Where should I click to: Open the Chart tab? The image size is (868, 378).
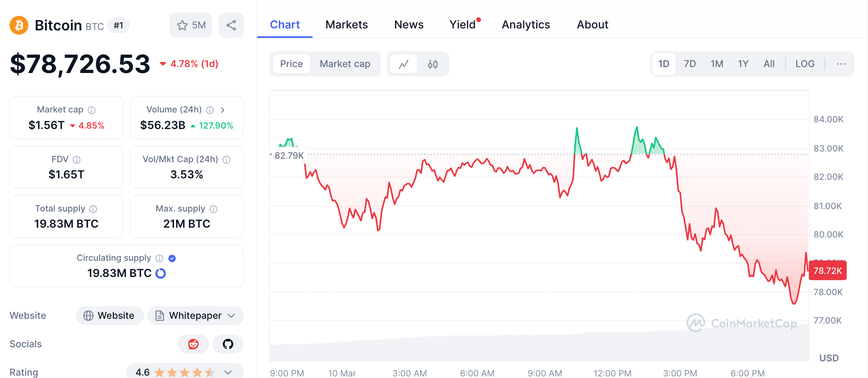click(x=285, y=24)
